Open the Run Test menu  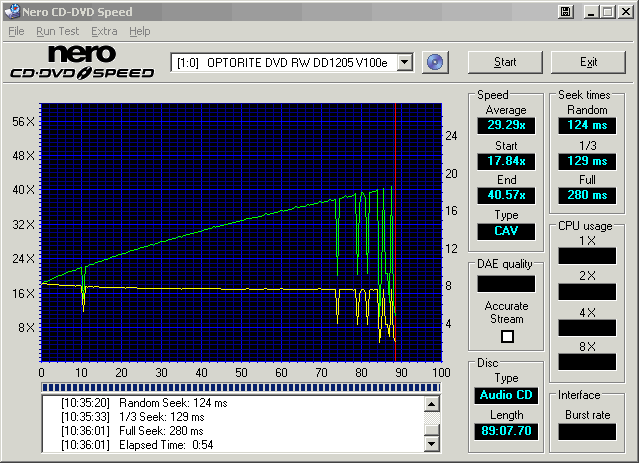pos(57,31)
